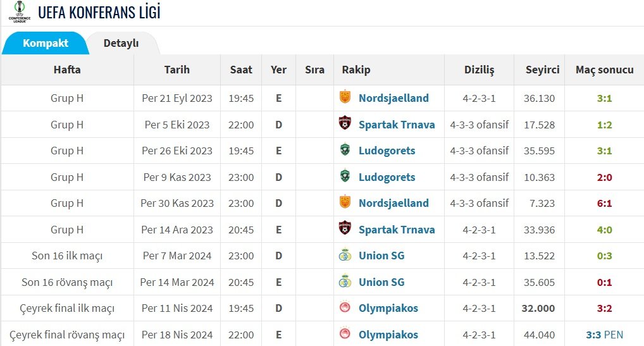
Task: Click Olympiakos crest in the 11 Nis row
Action: (x=345, y=307)
